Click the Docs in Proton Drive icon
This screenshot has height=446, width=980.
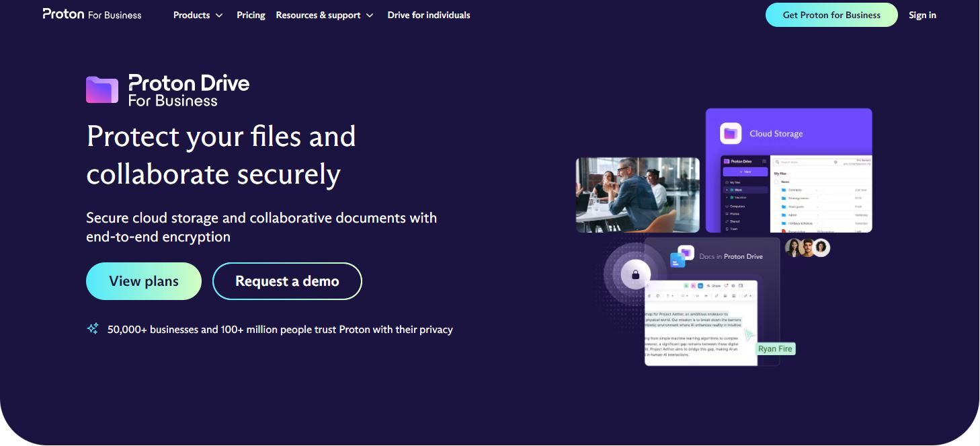point(682,257)
